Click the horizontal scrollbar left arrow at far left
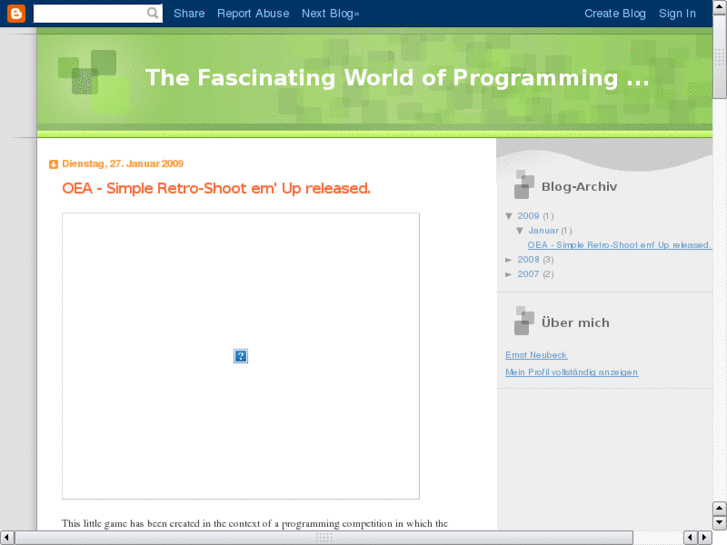The width and height of the screenshot is (727, 545). tap(6, 538)
